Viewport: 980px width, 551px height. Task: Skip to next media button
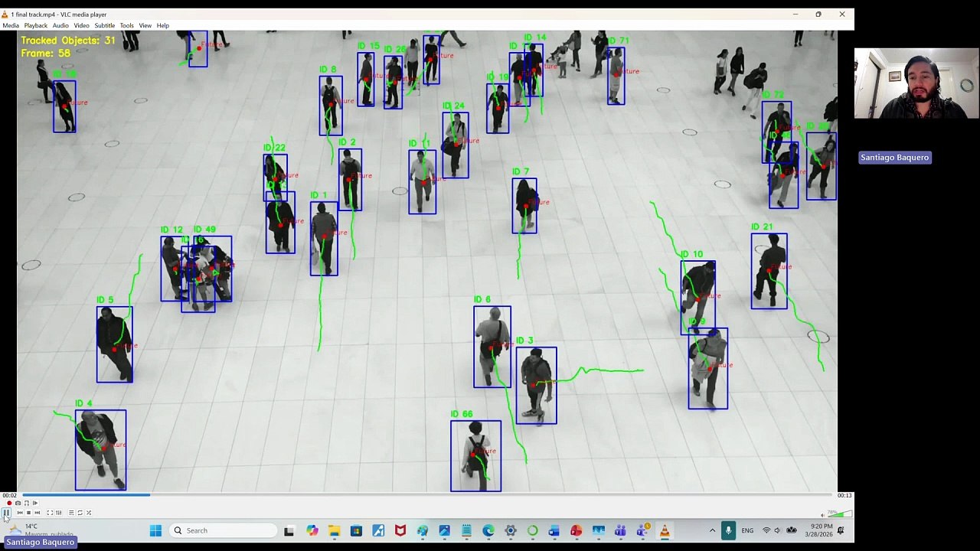(x=38, y=513)
